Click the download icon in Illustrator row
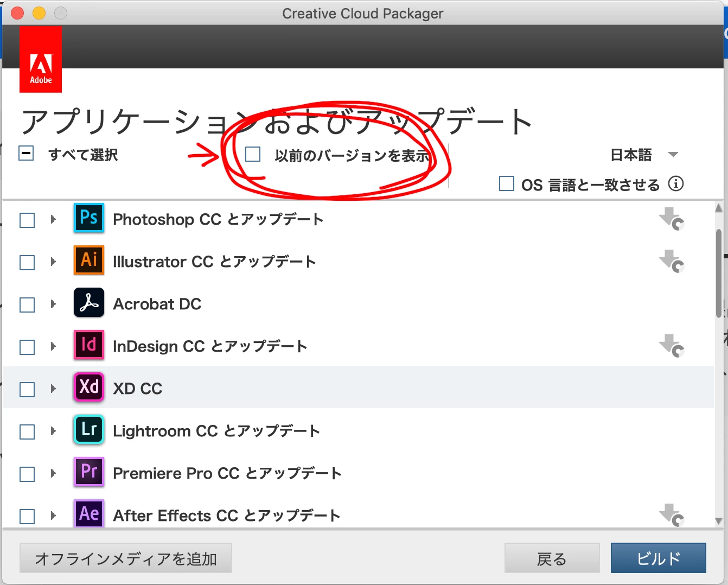 click(x=672, y=262)
